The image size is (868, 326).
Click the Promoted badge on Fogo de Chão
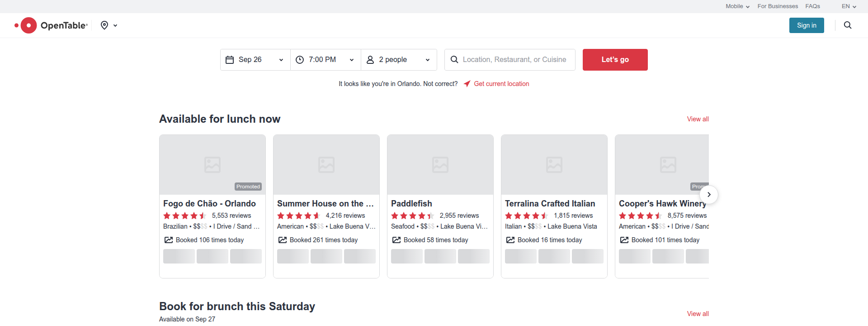click(248, 187)
